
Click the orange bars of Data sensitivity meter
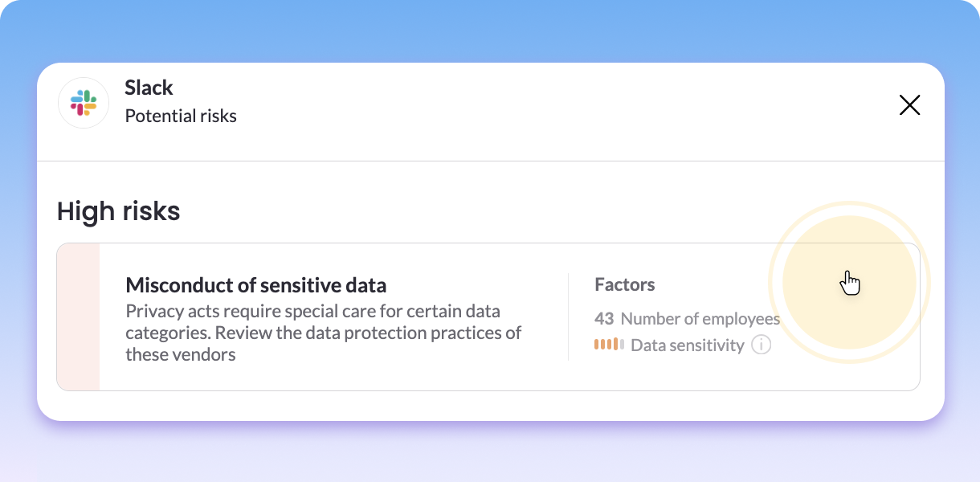pyautogui.click(x=606, y=345)
